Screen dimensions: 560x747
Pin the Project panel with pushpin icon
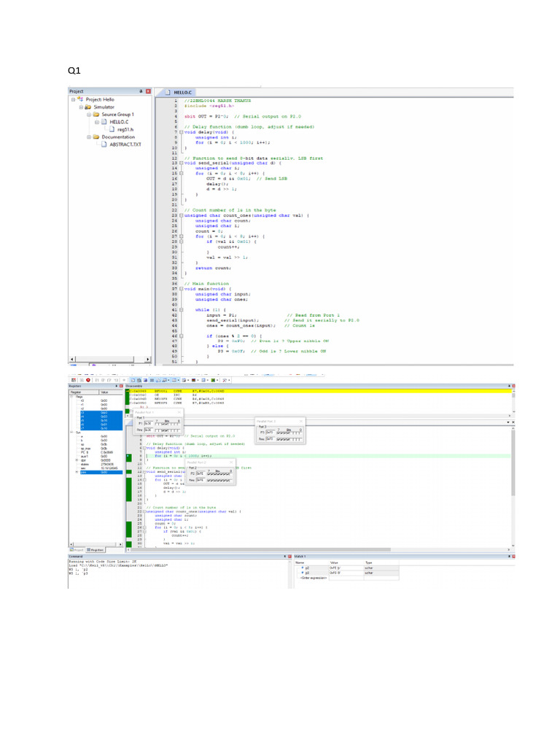click(x=141, y=91)
